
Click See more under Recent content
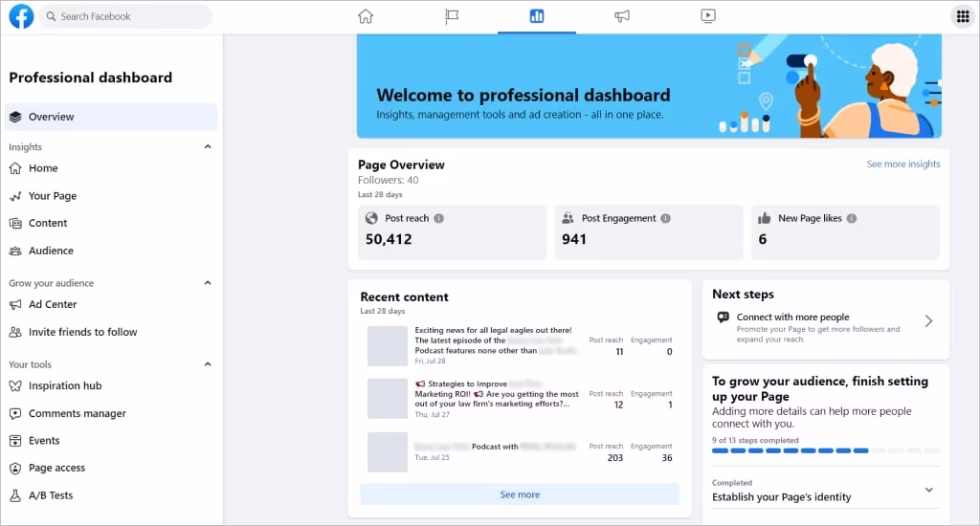tap(520, 494)
